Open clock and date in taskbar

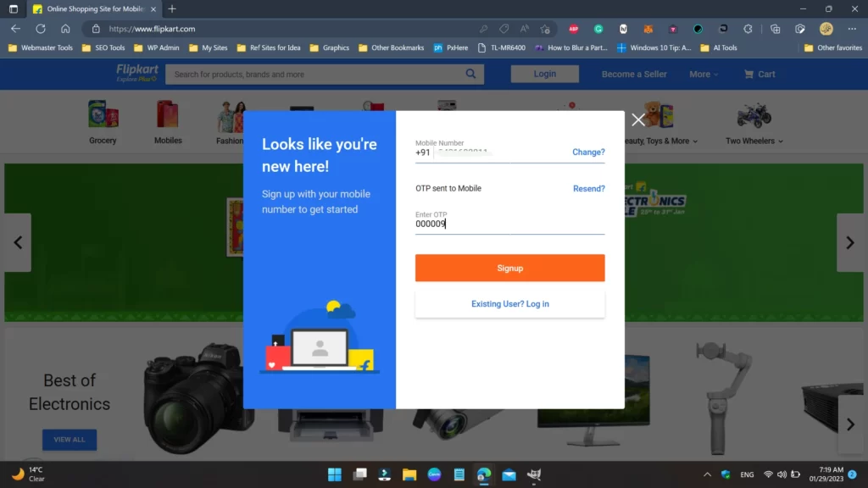(x=826, y=474)
